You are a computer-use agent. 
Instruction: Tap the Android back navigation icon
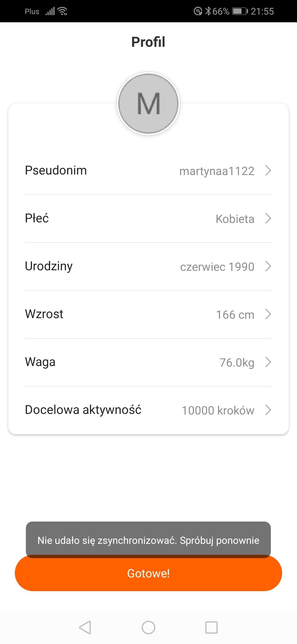[85, 627]
